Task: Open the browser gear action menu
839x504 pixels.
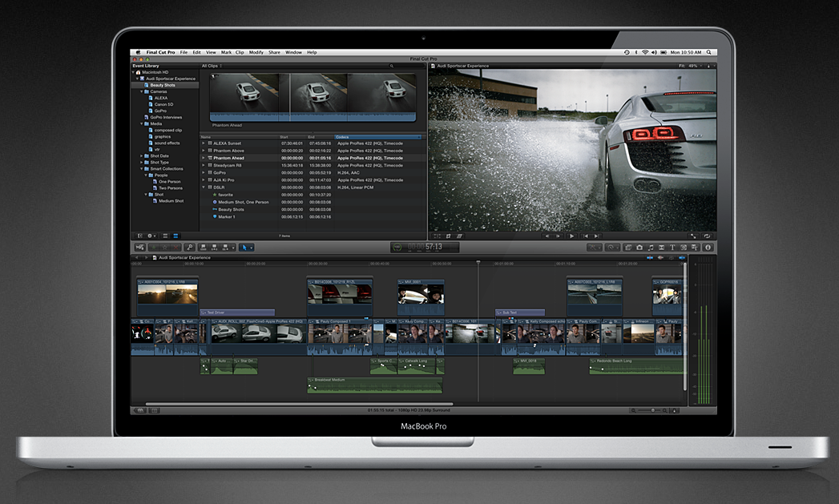Action: click(152, 236)
